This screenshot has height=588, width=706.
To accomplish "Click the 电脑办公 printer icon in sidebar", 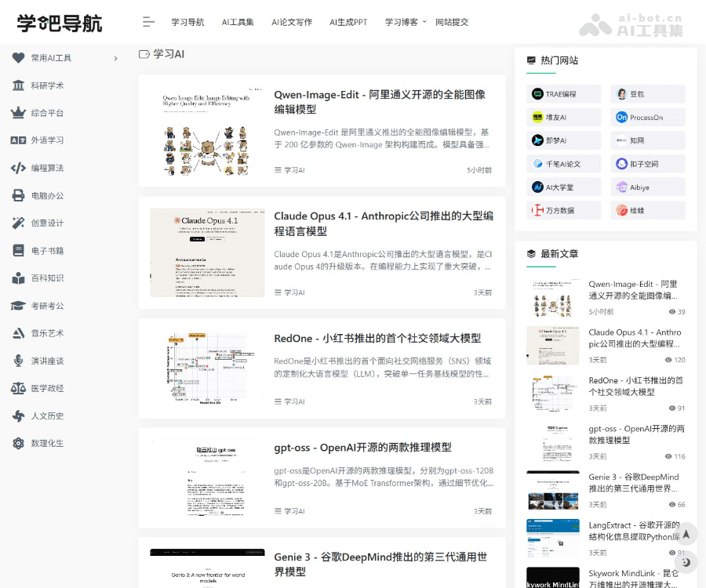I will pos(17,194).
